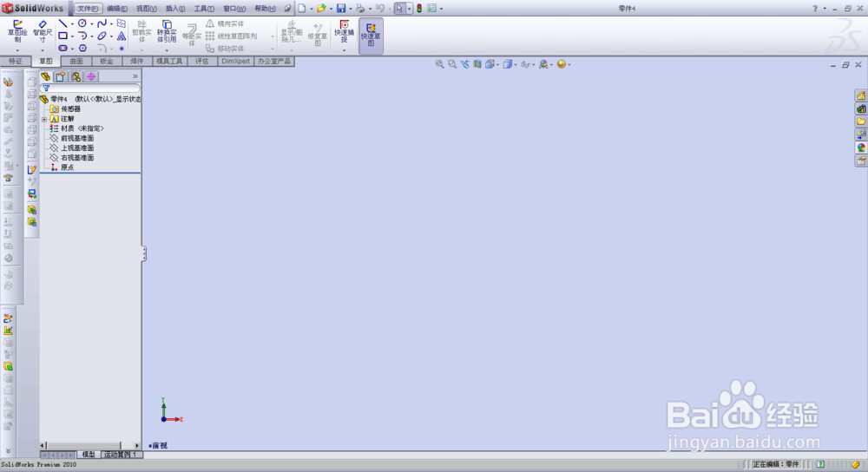Open the Circle tool dropdown arrow
This screenshot has height=472, width=868.
pos(91,23)
